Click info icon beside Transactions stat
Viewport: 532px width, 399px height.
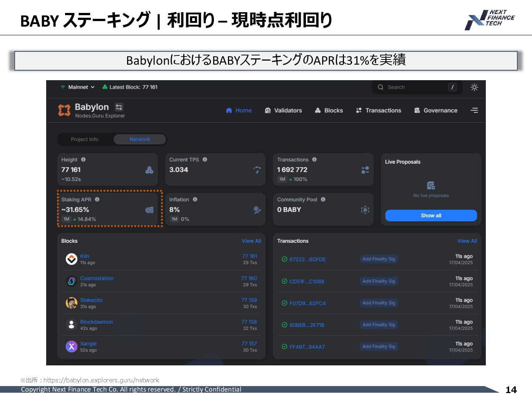pos(314,160)
